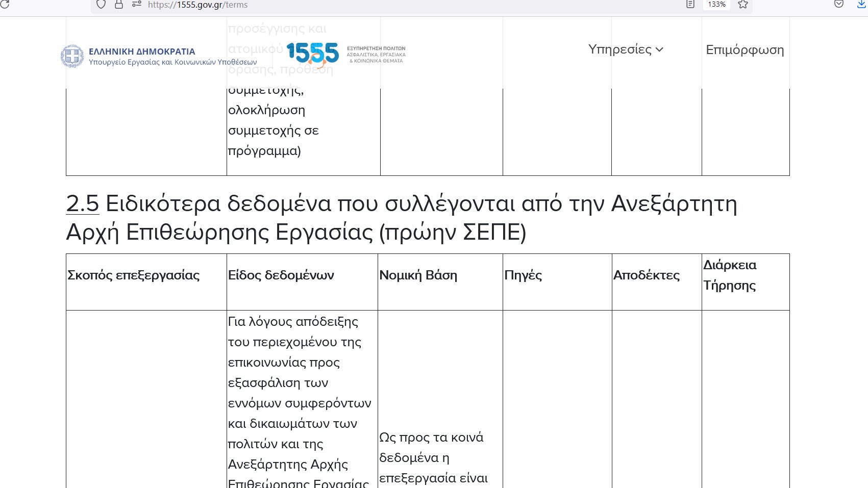Click the text 'εξασφάλιση των' in the table
Image resolution: width=868 pixels, height=488 pixels.
point(278,383)
